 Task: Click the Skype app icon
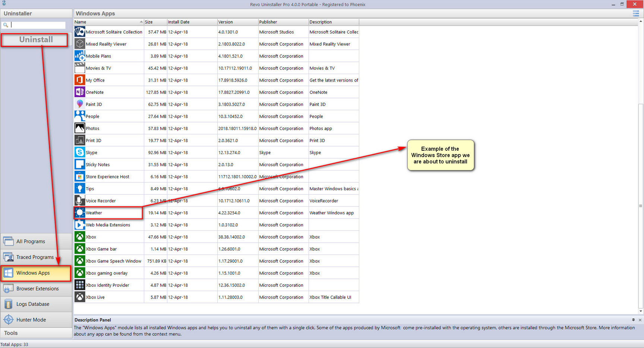coord(80,152)
